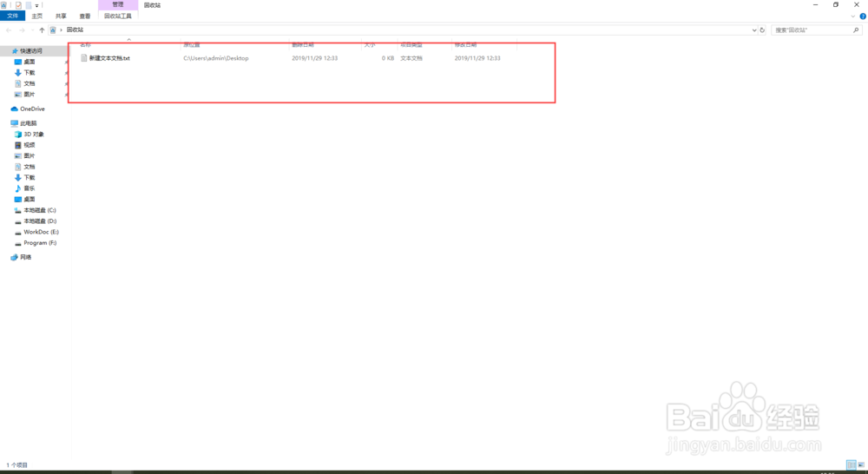
Task: Sort by the 修改日期 column header
Action: point(465,44)
